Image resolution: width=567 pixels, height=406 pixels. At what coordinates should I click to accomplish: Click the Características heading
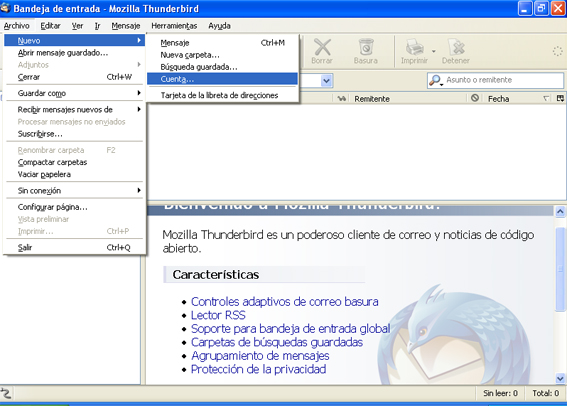tap(216, 274)
